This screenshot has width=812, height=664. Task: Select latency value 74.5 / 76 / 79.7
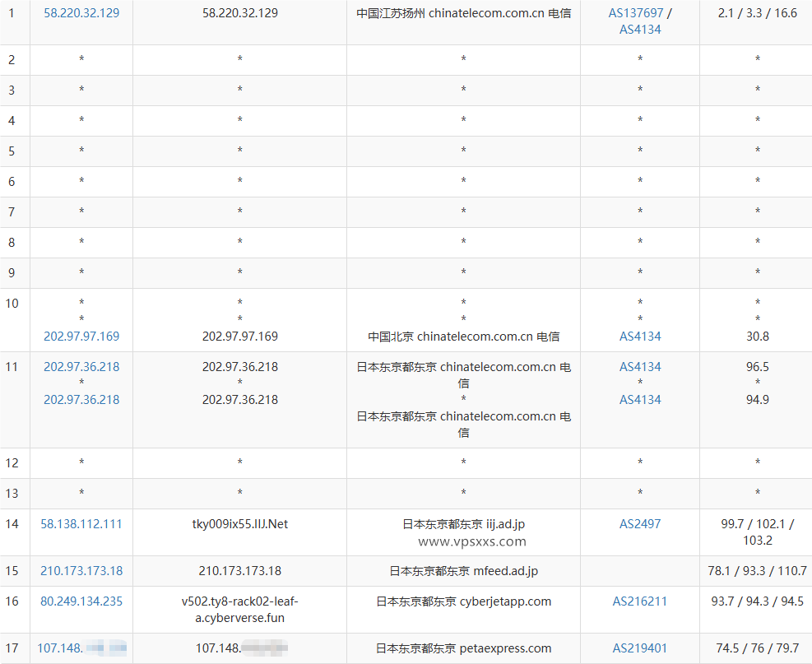[x=757, y=648]
